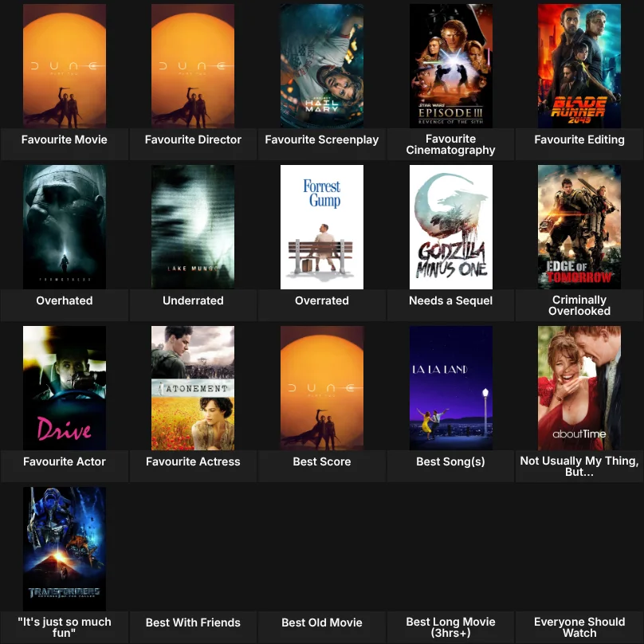
Task: Click the Best Long Movie (3hrs+) label
Action: (x=451, y=627)
